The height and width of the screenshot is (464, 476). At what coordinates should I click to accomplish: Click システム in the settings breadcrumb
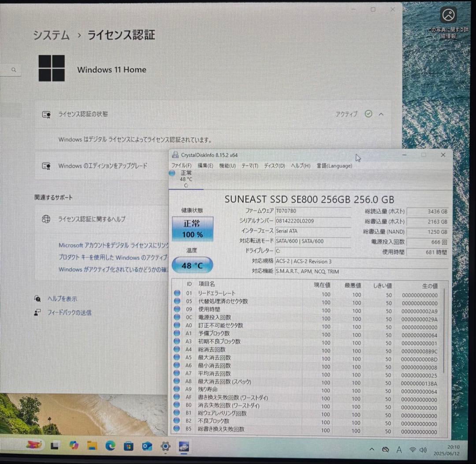tap(51, 35)
